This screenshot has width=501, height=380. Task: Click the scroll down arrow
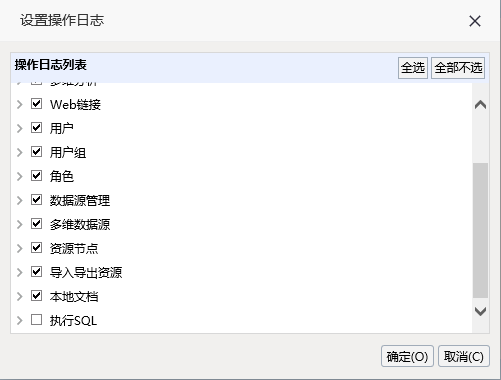480,311
